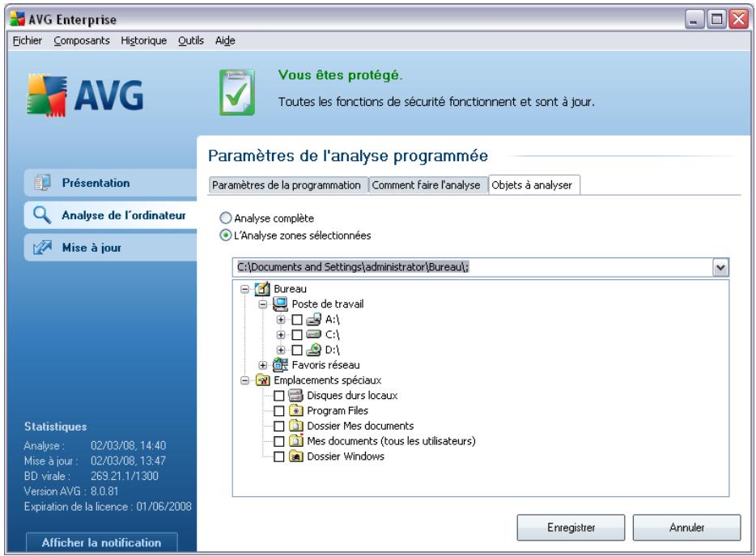Click the 'Version AVG : 8.0.81' statistic
This screenshot has width=756, height=556.
pyautogui.click(x=71, y=491)
